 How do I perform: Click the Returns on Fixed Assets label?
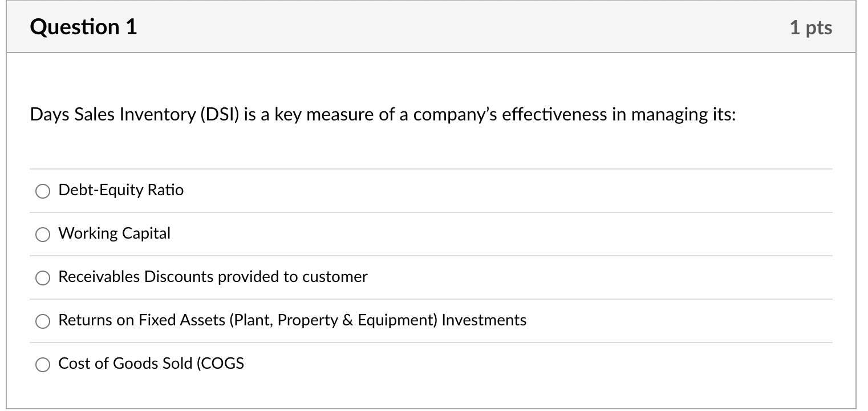tap(292, 320)
